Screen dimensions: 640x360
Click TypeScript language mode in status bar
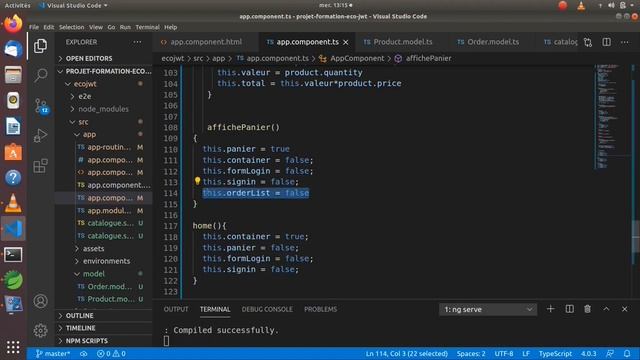coord(555,353)
